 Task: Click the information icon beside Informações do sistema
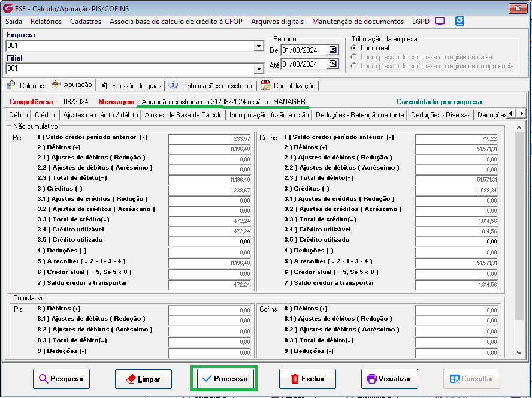pos(173,85)
